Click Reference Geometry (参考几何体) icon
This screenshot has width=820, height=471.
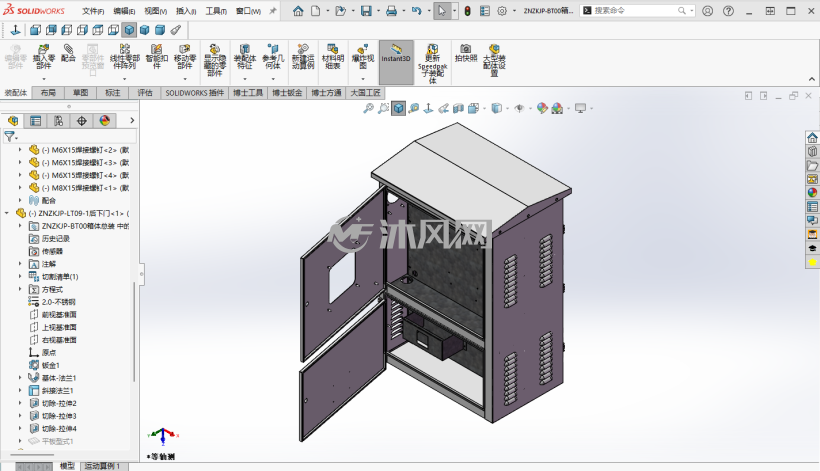[273, 56]
